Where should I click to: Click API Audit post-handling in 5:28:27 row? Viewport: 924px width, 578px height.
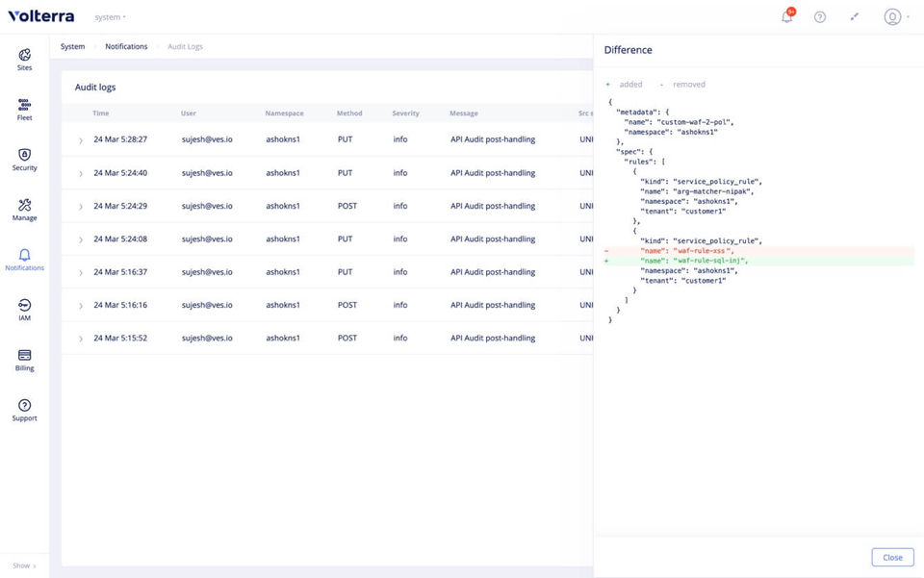pyautogui.click(x=493, y=139)
